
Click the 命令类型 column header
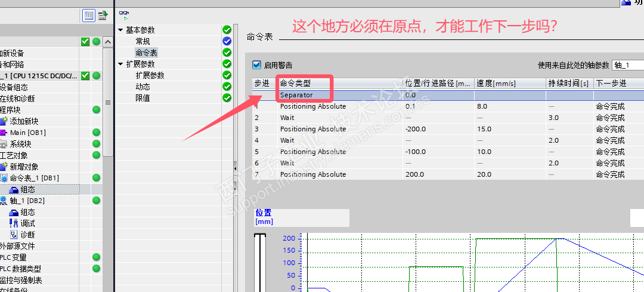(340, 84)
